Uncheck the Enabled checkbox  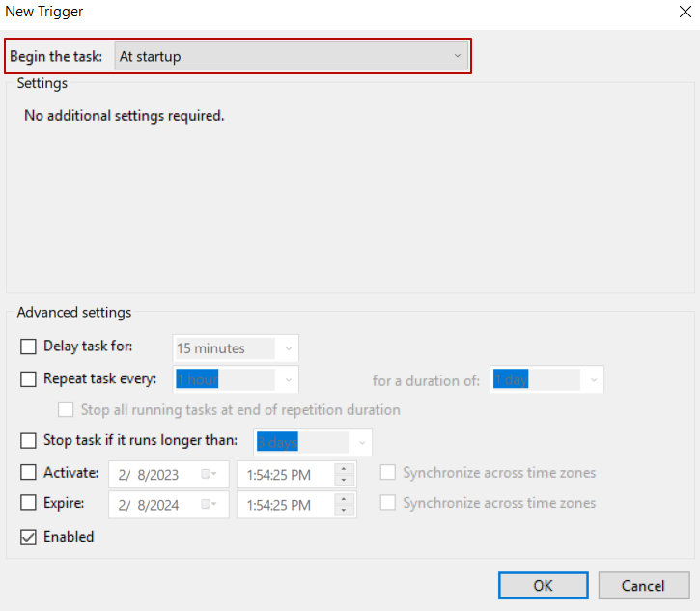(x=28, y=537)
